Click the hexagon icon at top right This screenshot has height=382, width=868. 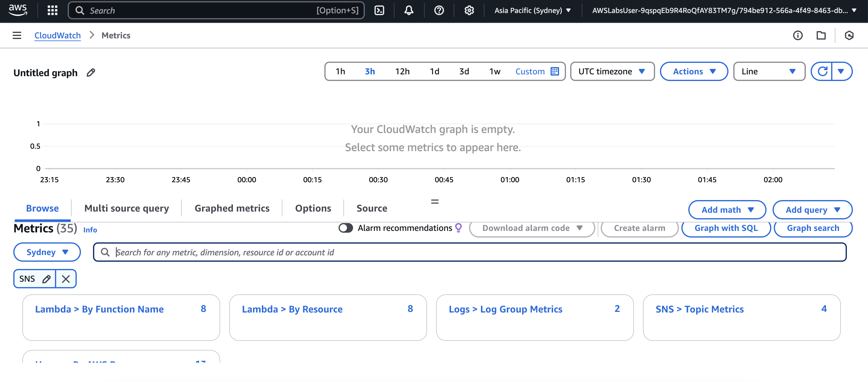(x=849, y=35)
